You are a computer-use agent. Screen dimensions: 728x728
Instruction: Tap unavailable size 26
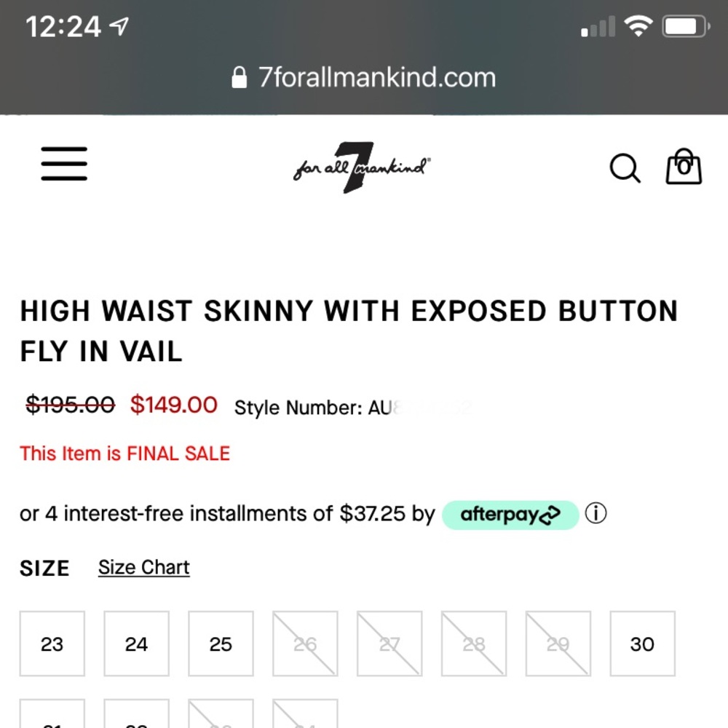[305, 644]
